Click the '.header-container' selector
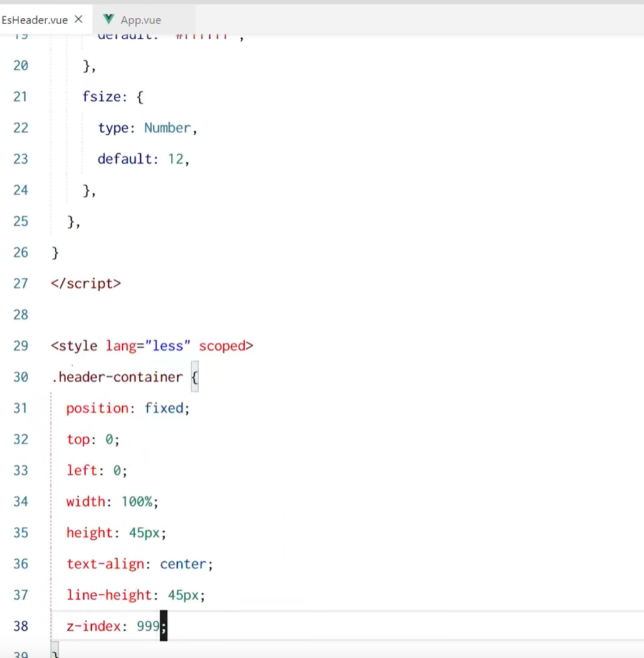The image size is (644, 658). click(x=117, y=377)
